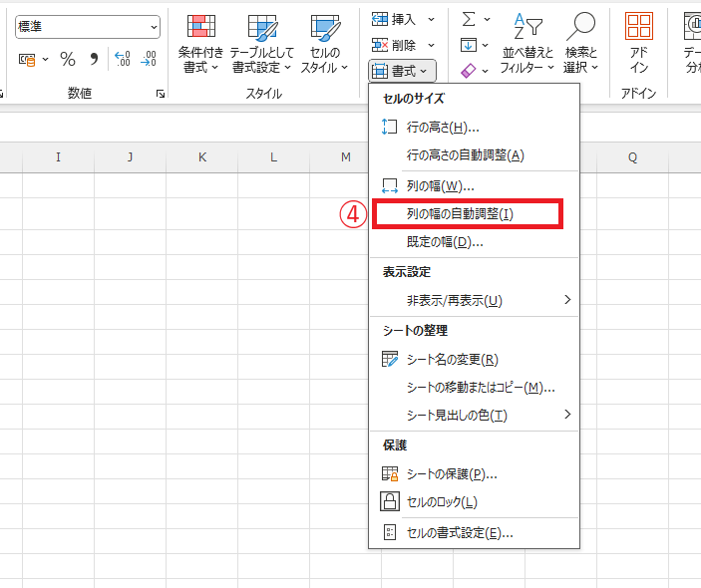Expand the 挿入 dropdown arrow
The image size is (701, 588).
pos(431,19)
